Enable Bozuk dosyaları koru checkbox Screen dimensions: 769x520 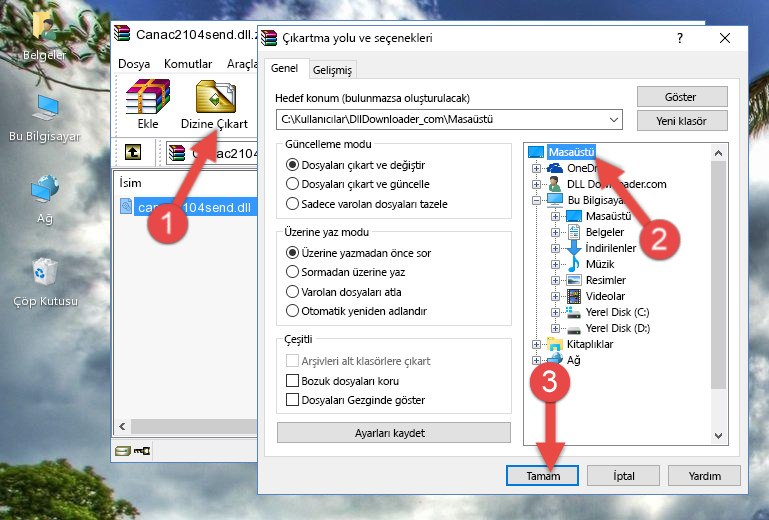point(292,381)
